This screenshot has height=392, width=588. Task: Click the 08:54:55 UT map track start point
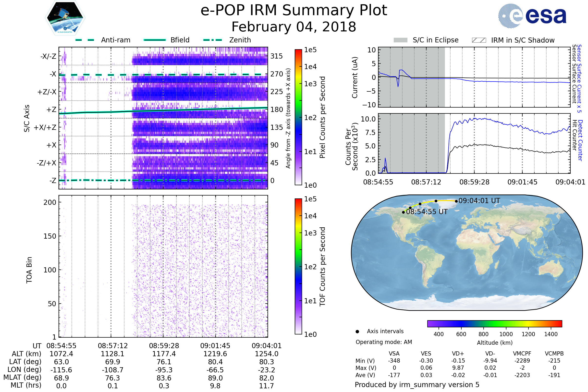(403, 212)
